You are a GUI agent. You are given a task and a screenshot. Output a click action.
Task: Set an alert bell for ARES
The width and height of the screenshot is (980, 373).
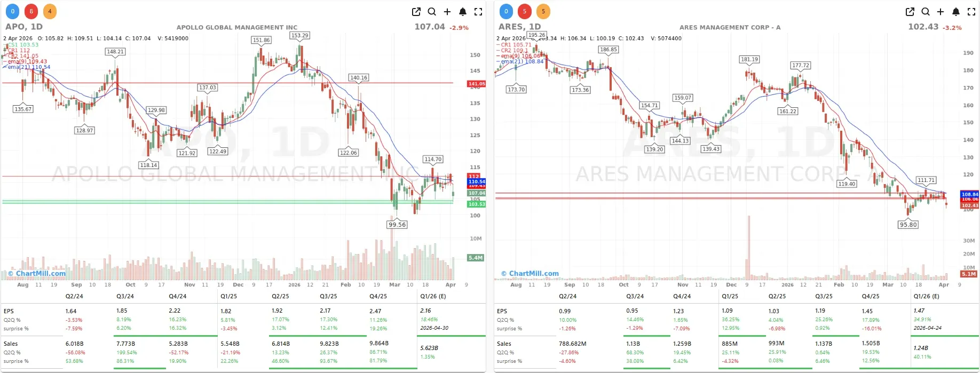click(956, 12)
